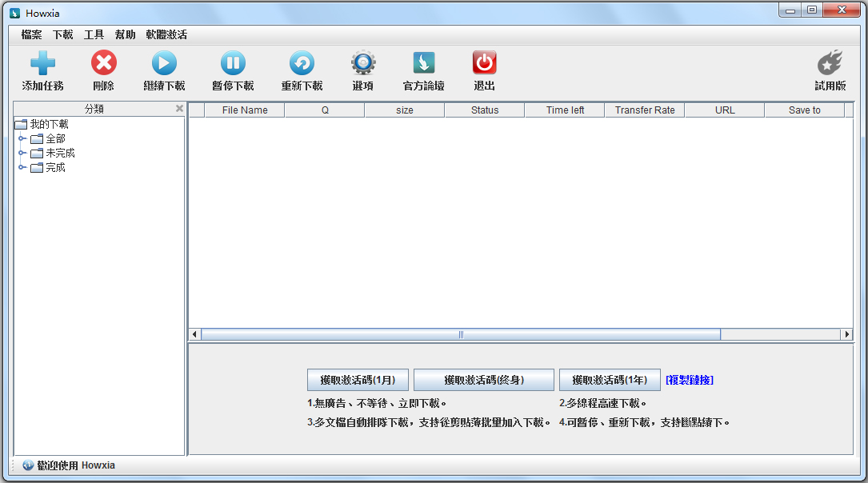Expand the 全部 tree node
Screen dimensions: 868x483
pyautogui.click(x=22, y=138)
